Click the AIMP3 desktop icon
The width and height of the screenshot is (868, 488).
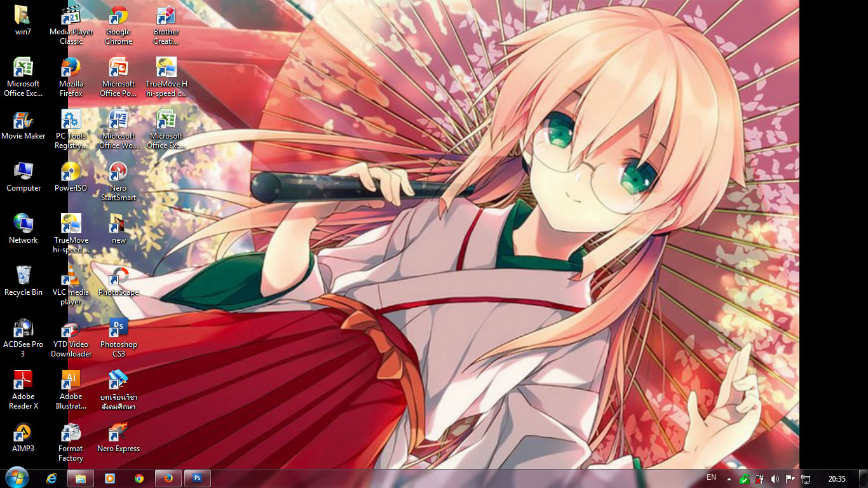coord(23,438)
